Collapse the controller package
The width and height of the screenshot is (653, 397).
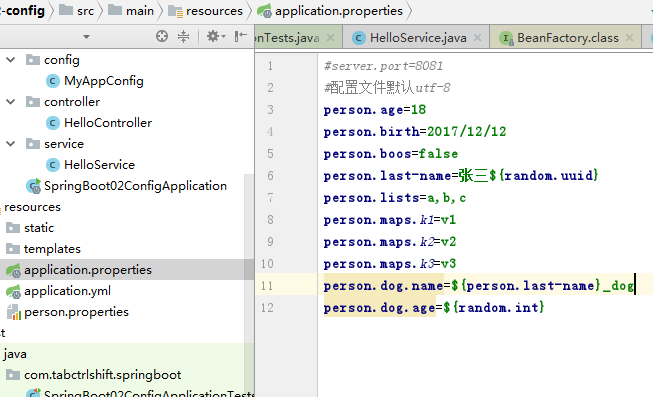(11, 102)
